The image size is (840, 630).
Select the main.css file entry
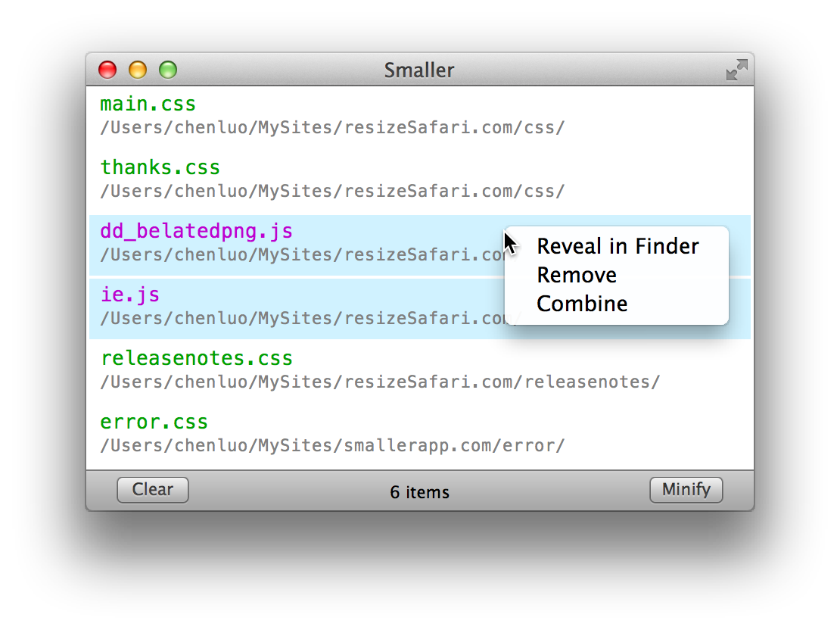tap(420, 117)
